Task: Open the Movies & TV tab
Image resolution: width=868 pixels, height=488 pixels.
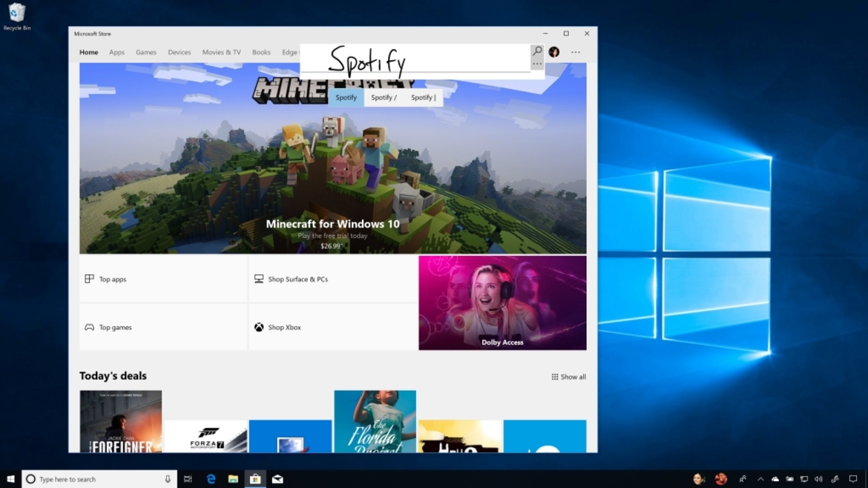Action: (x=221, y=52)
